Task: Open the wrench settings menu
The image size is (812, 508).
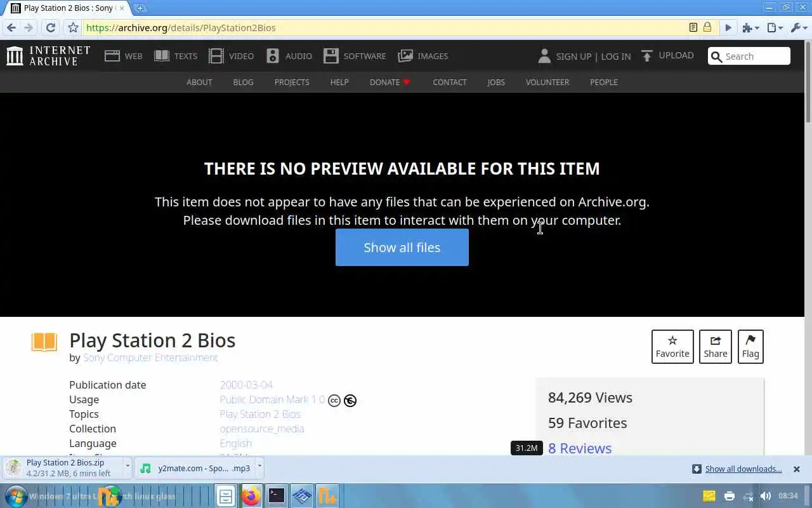Action: [x=799, y=27]
